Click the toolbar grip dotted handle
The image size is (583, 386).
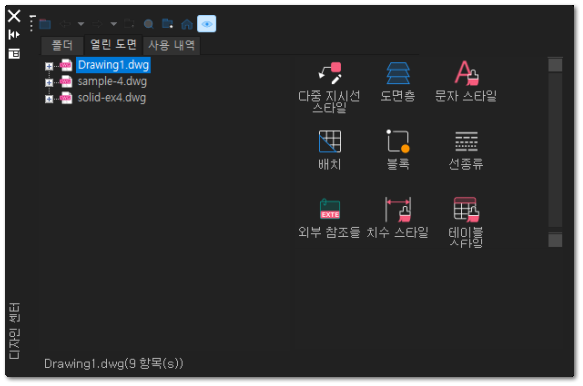32,23
